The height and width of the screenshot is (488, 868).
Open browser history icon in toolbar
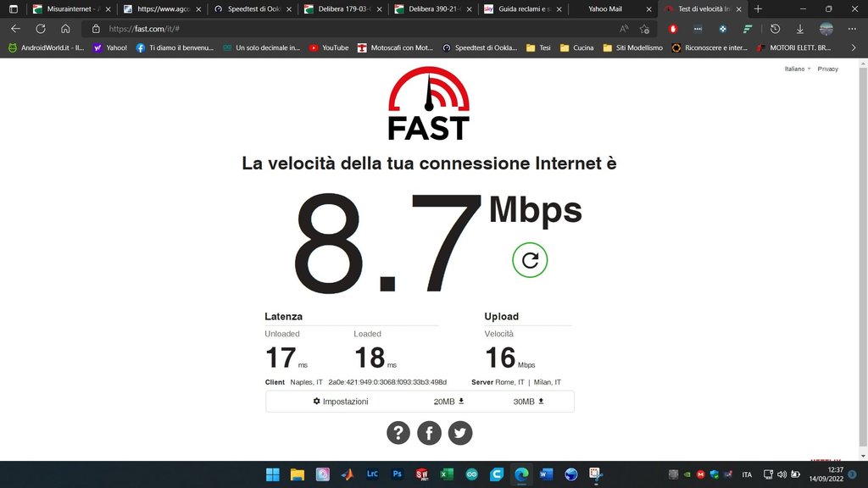[775, 29]
